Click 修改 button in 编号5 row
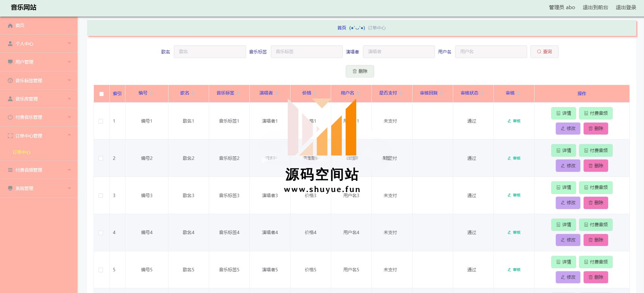 (568, 277)
